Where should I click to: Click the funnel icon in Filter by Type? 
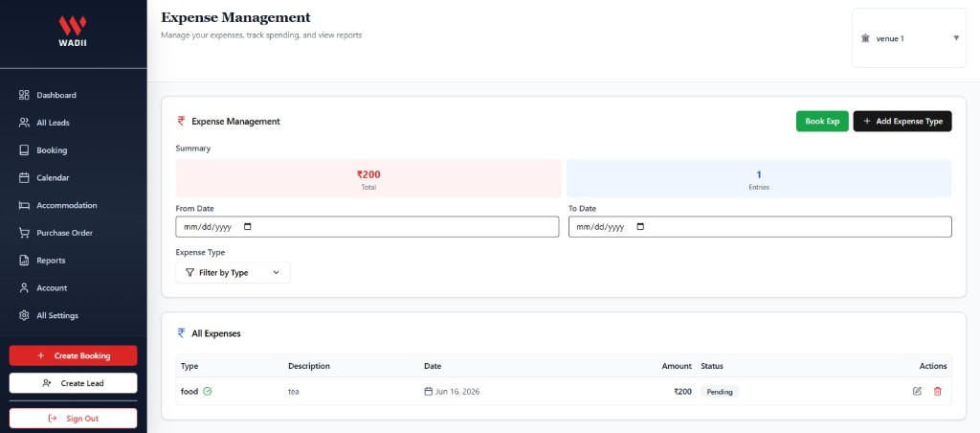pyautogui.click(x=190, y=273)
